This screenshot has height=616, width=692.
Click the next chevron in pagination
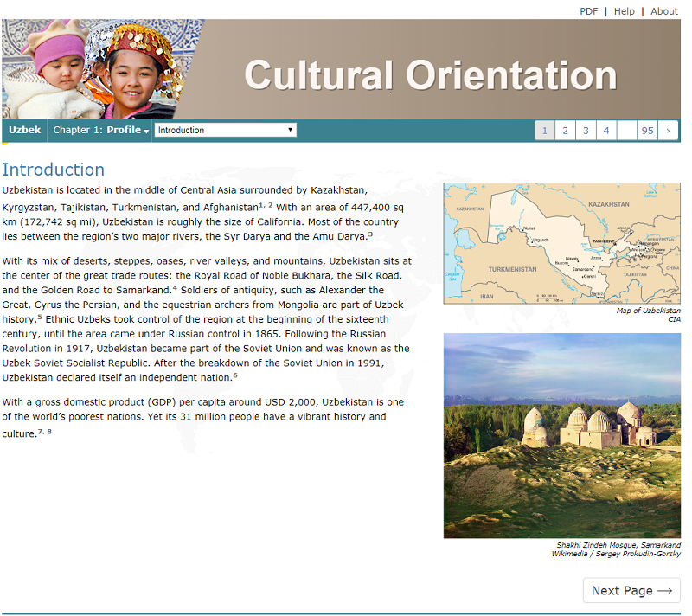tap(668, 131)
